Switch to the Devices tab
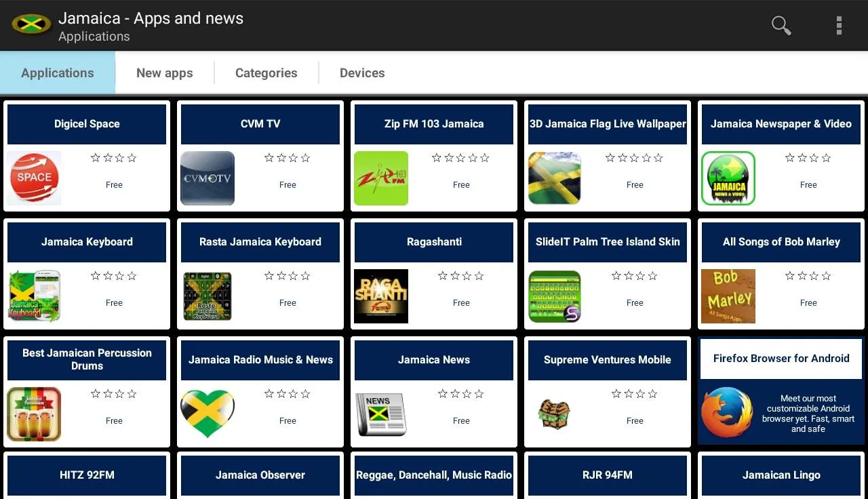 click(x=362, y=73)
